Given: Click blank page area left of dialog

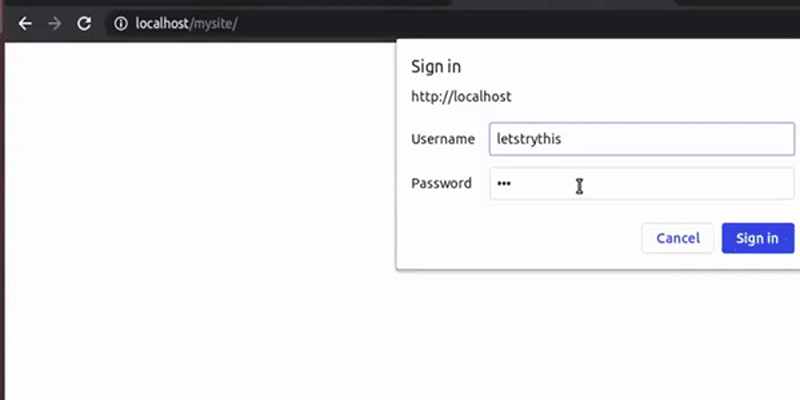Looking at the screenshot, I should point(200,200).
